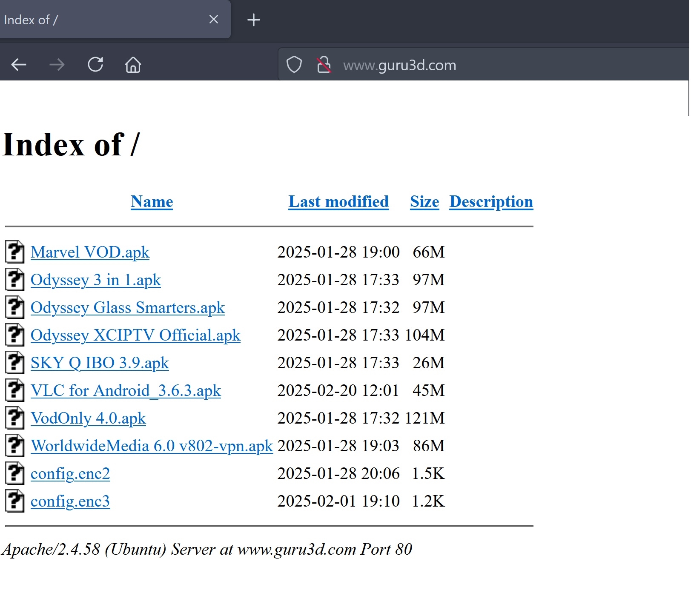The height and width of the screenshot is (616, 691).
Task: Go to browser home page icon
Action: point(133,65)
